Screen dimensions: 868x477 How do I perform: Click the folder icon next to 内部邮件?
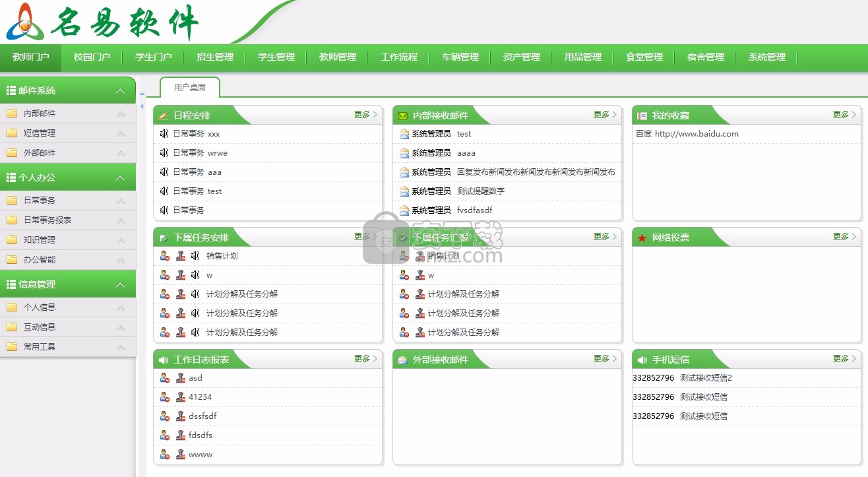12,113
